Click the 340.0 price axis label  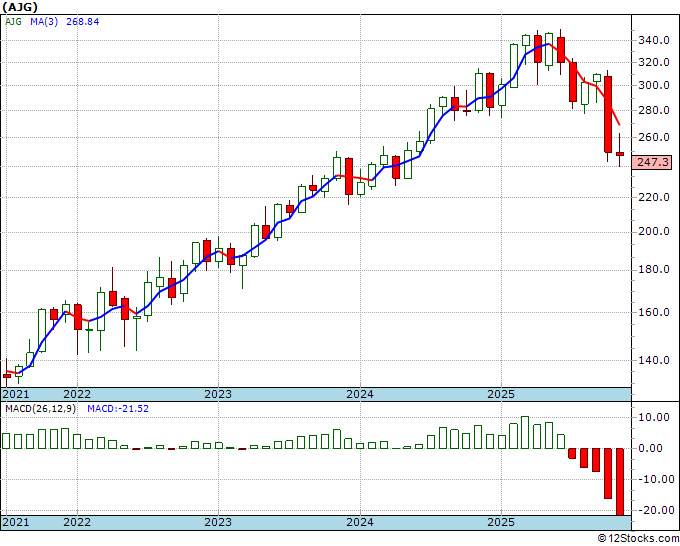click(x=654, y=41)
